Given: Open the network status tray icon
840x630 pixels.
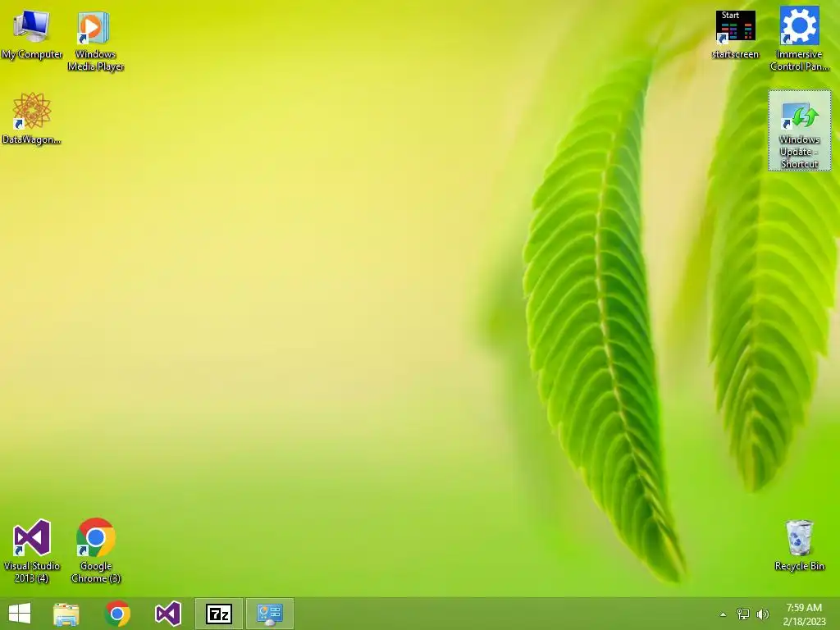Looking at the screenshot, I should 743,614.
